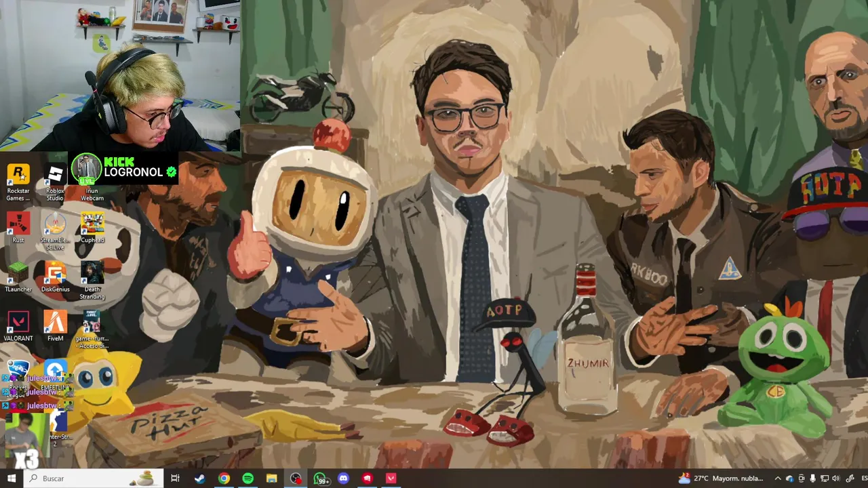This screenshot has width=868, height=488.
Task: Open the OneDrive tray icon
Action: pyautogui.click(x=789, y=479)
